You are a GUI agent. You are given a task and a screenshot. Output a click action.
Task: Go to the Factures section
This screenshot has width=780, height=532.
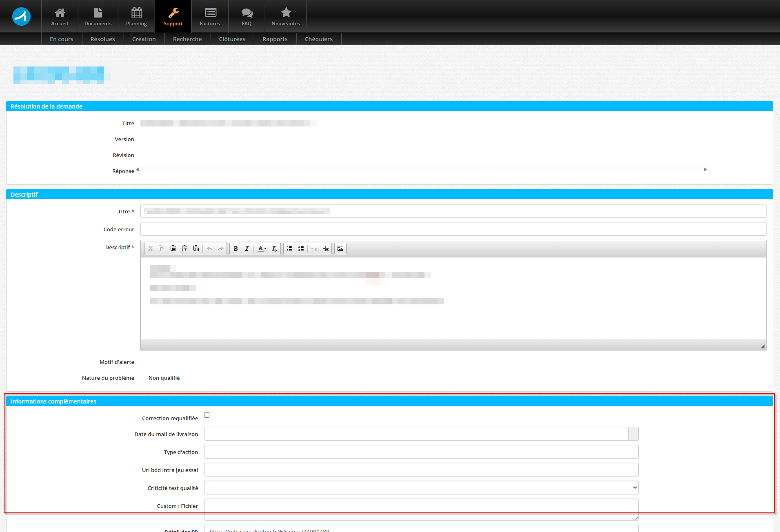click(210, 16)
